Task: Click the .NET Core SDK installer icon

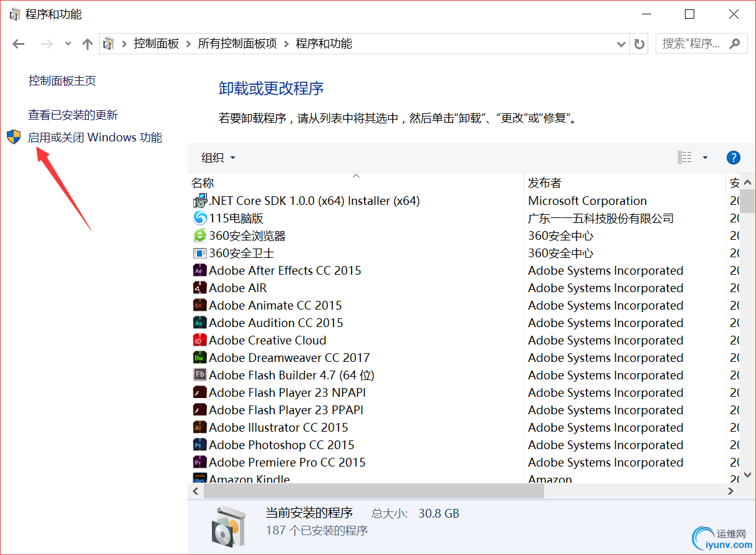Action: (x=200, y=201)
